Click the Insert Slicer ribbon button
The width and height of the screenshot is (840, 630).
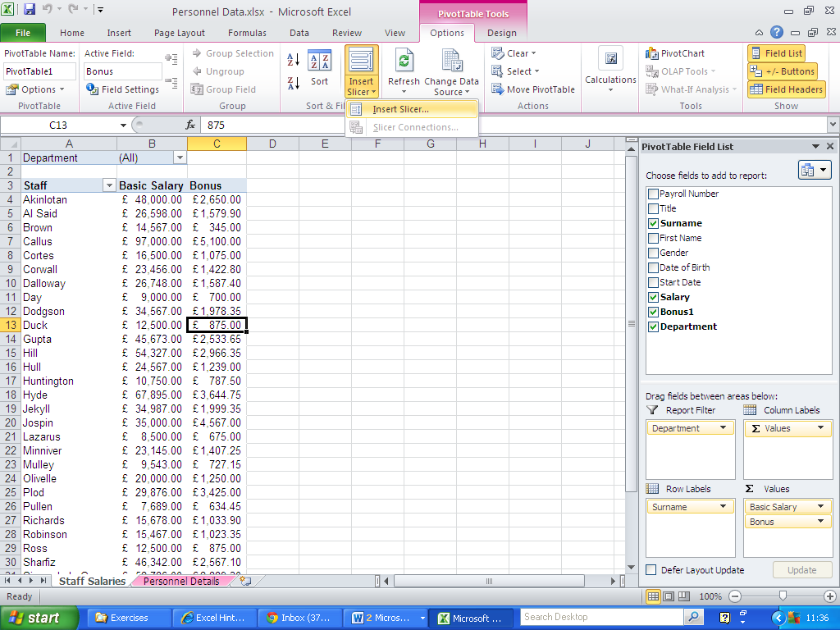point(362,72)
